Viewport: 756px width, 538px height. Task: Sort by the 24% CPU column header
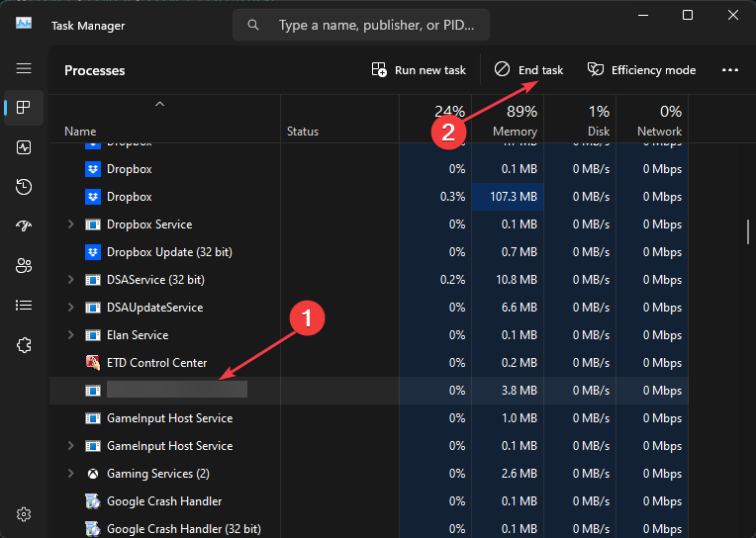coord(435,120)
